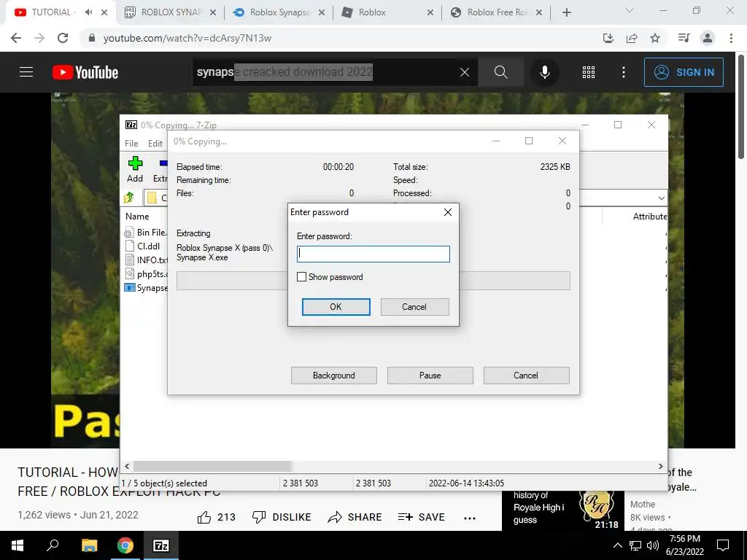747x560 pixels.
Task: Show hidden tray icons chevron
Action: tap(617, 545)
